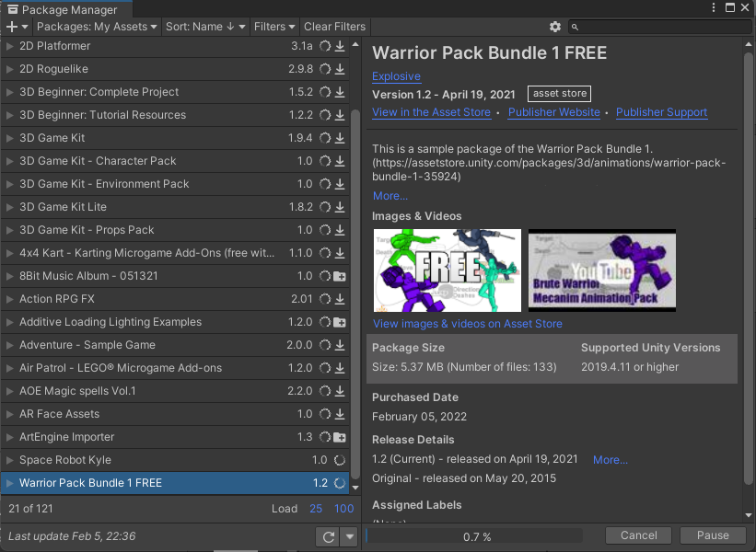Load 100 more packages
This screenshot has height=552, width=756.
coord(343,509)
